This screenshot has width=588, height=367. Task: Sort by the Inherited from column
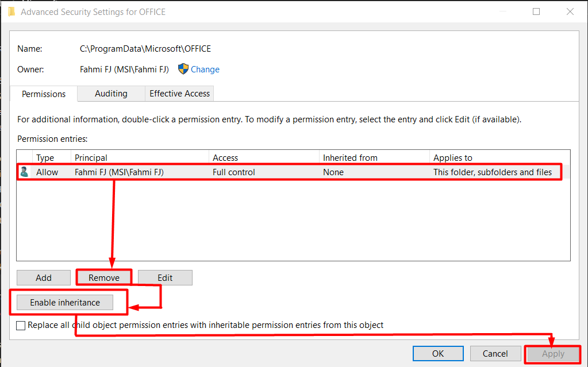point(350,157)
